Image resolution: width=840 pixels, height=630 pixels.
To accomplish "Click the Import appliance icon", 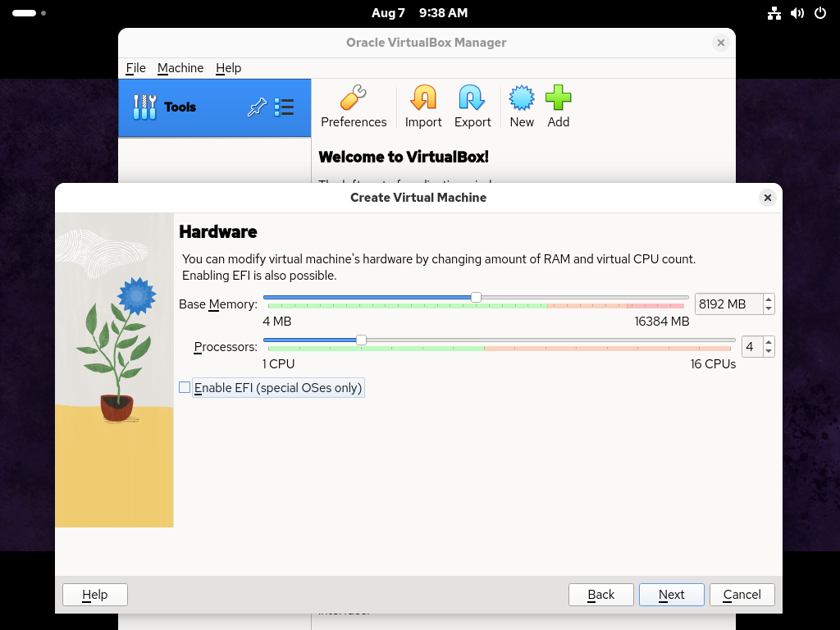I will point(423,98).
